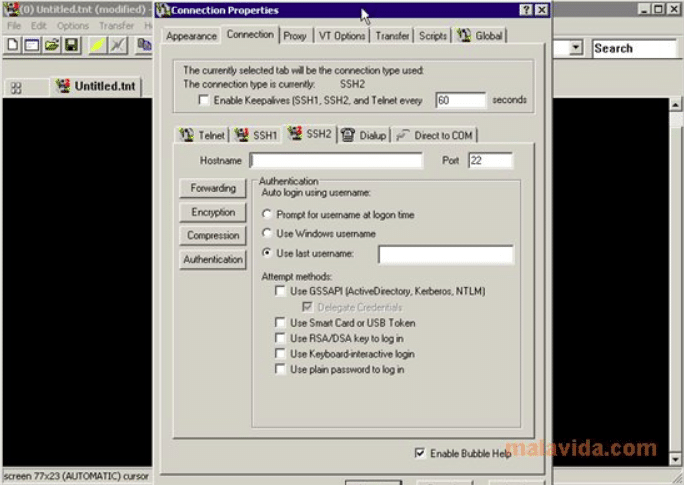Toggle Enable Bubble Help checkbox
684x485 pixels.
pyautogui.click(x=420, y=453)
